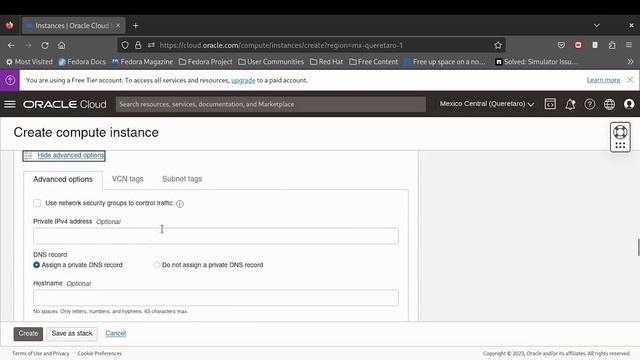Image resolution: width=640 pixels, height=360 pixels.
Task: Enable Use network security groups checkbox
Action: (x=37, y=203)
